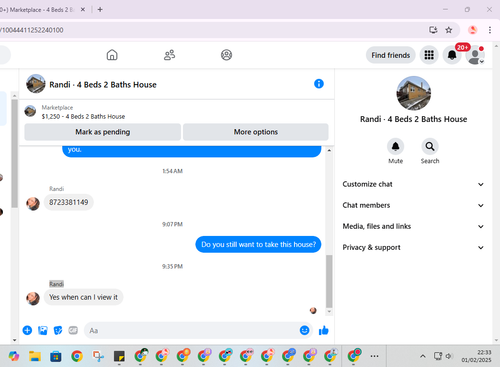Open the $1,250 - 4 Beds 2 Baths House listing

click(83, 116)
